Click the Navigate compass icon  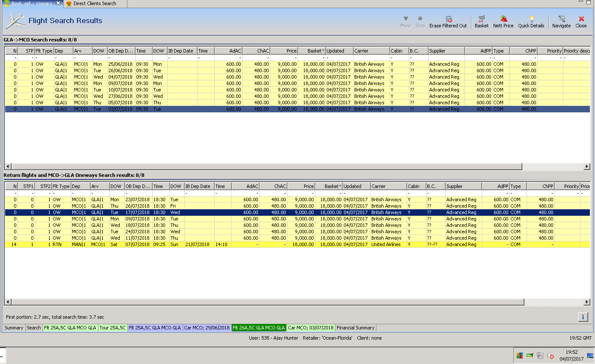click(562, 19)
